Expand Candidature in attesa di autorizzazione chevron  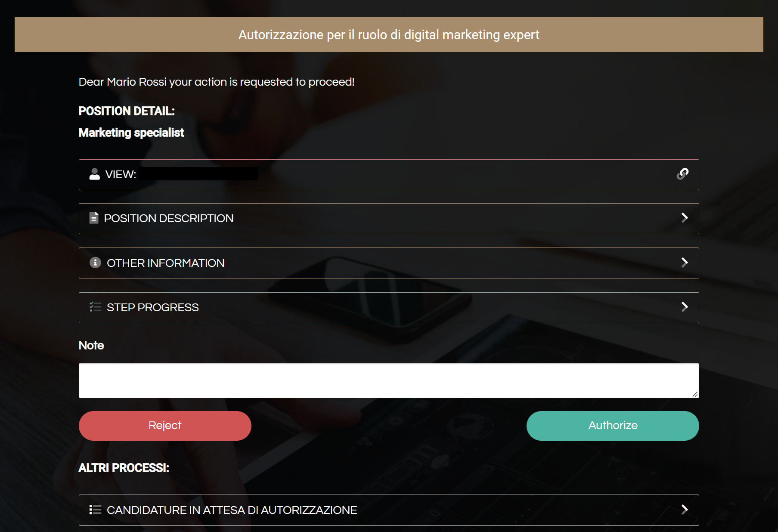tap(685, 510)
